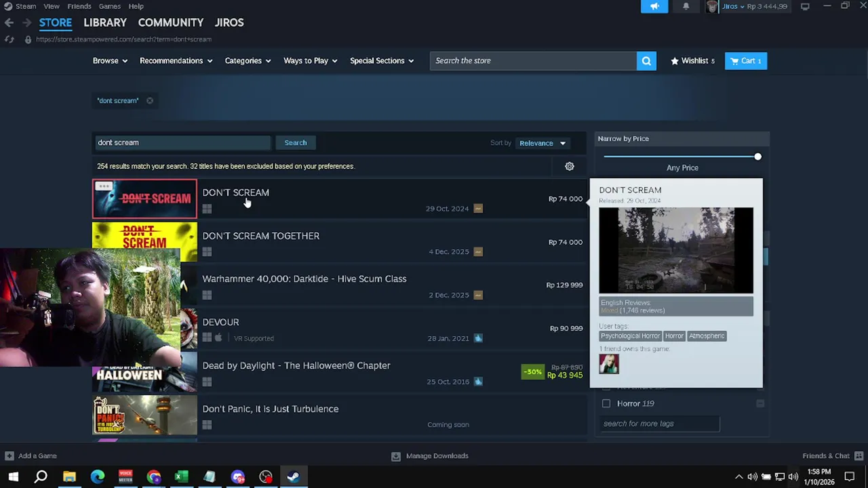
Task: Open the Friends menu
Action: coord(79,6)
